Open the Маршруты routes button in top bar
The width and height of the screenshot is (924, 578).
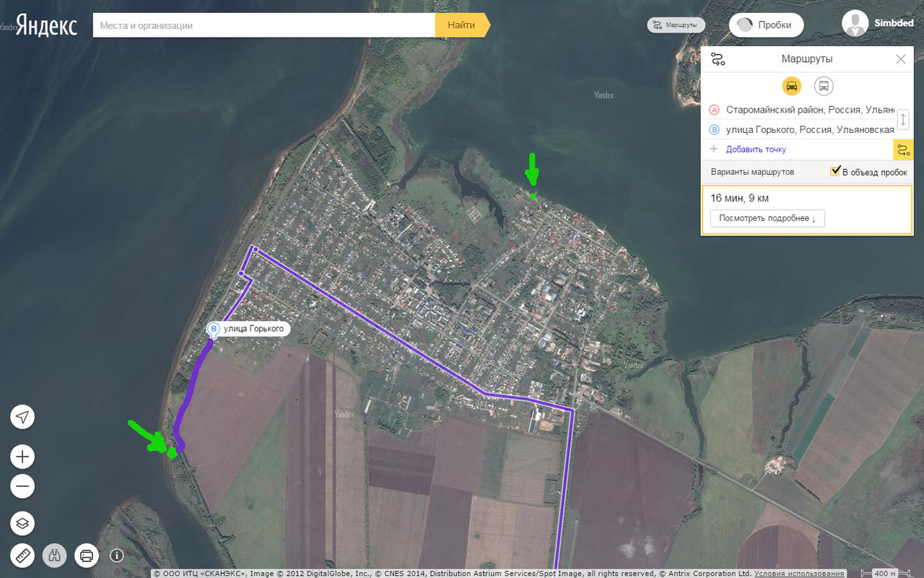click(676, 25)
